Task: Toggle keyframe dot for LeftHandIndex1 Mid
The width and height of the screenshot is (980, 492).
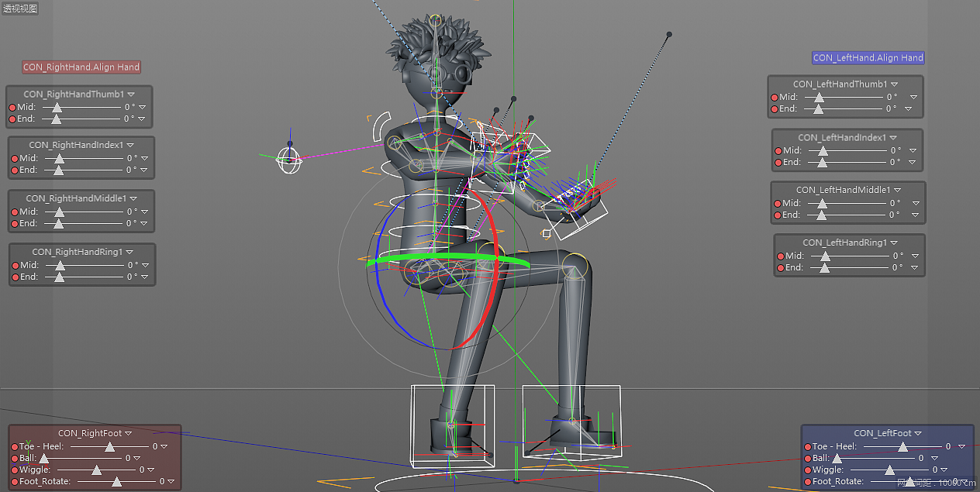Action: coord(778,150)
